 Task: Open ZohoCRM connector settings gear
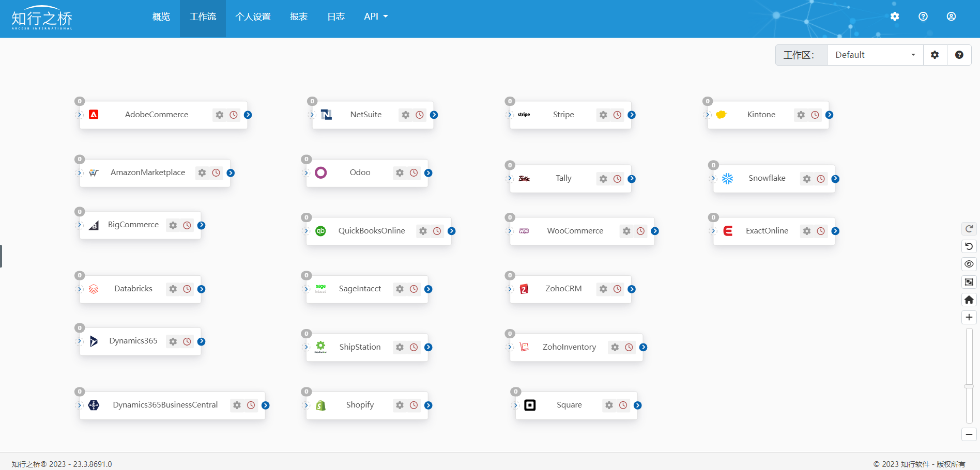(x=603, y=289)
